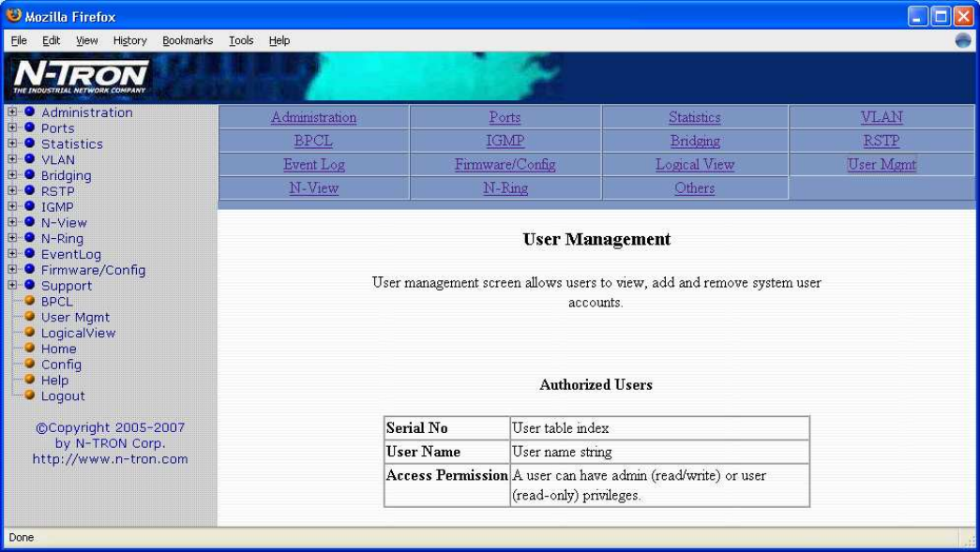
Task: Click the orange bullet beside Home
Action: click(x=30, y=349)
